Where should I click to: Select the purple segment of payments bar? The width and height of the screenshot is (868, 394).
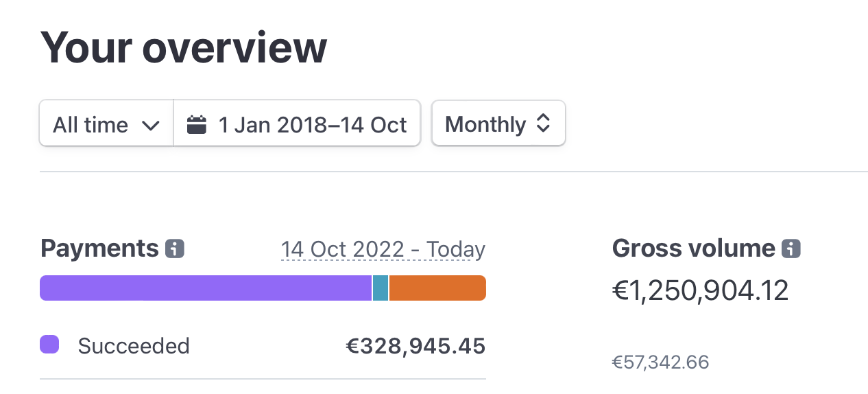coord(206,288)
